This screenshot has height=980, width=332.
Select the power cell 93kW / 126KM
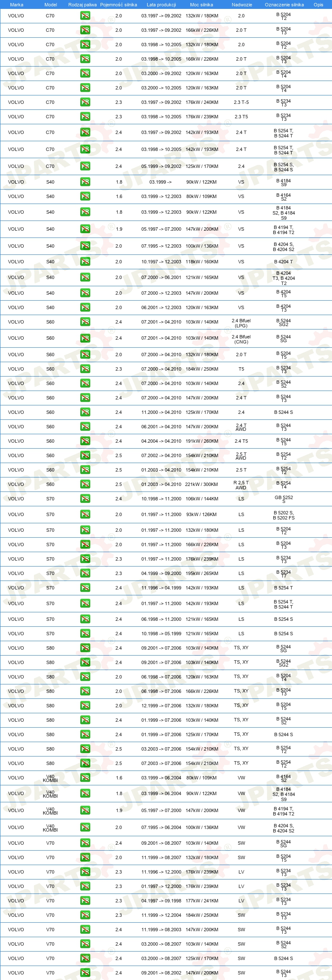(202, 514)
